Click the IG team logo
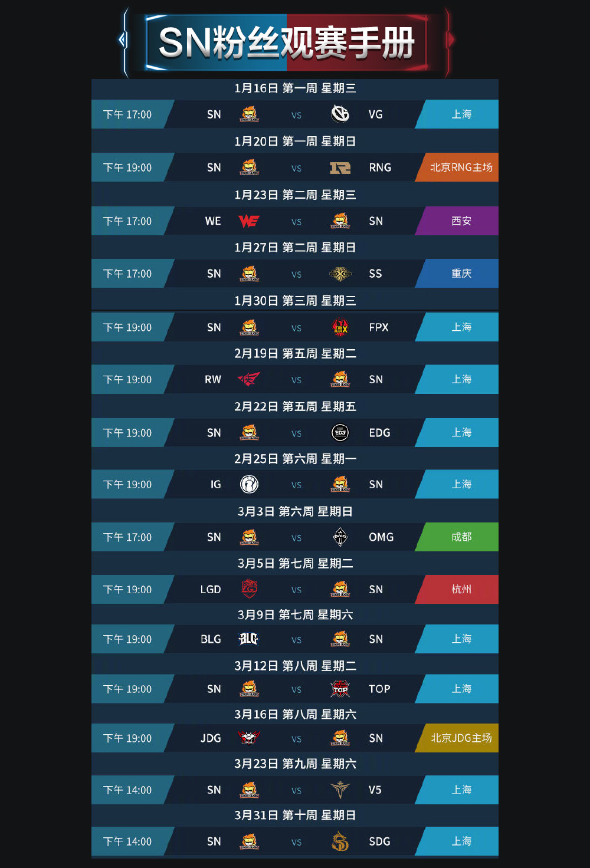Image resolution: width=590 pixels, height=868 pixels. pos(249,484)
